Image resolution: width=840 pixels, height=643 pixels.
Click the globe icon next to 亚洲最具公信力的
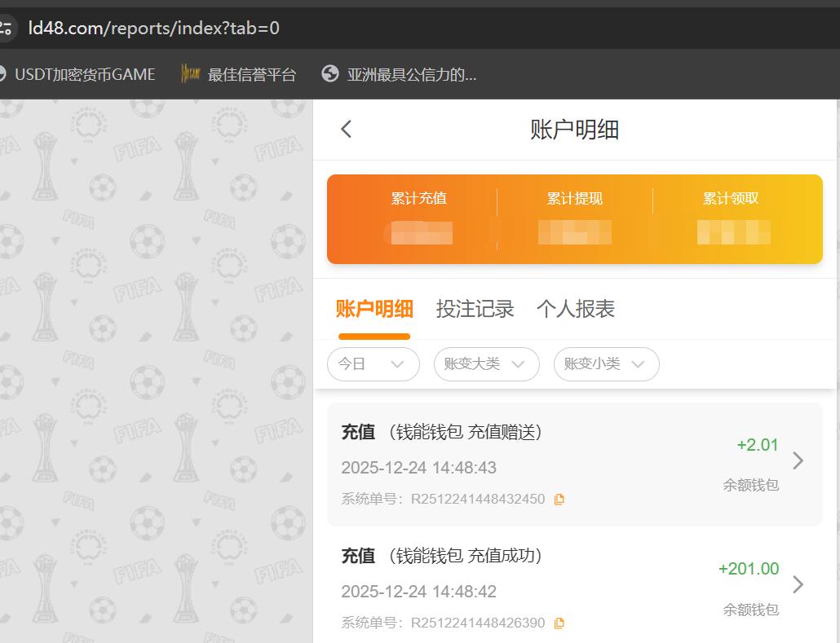329,73
